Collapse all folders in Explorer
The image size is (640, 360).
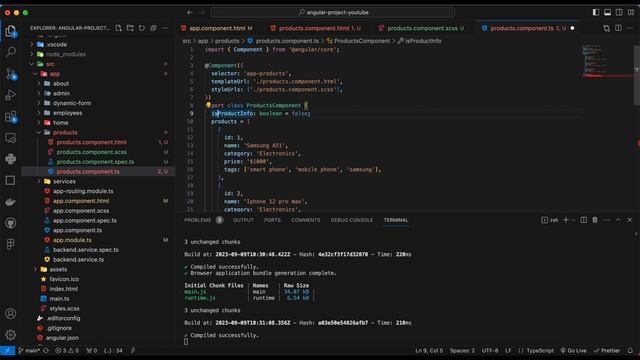[153, 28]
